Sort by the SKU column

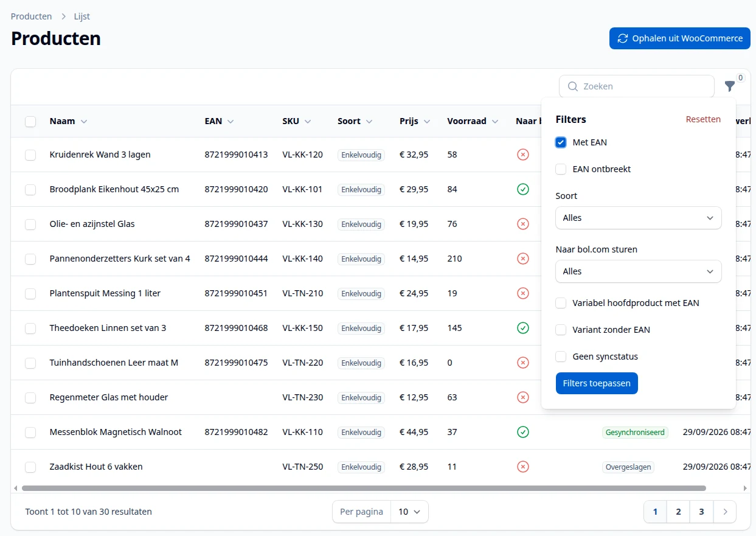[297, 121]
